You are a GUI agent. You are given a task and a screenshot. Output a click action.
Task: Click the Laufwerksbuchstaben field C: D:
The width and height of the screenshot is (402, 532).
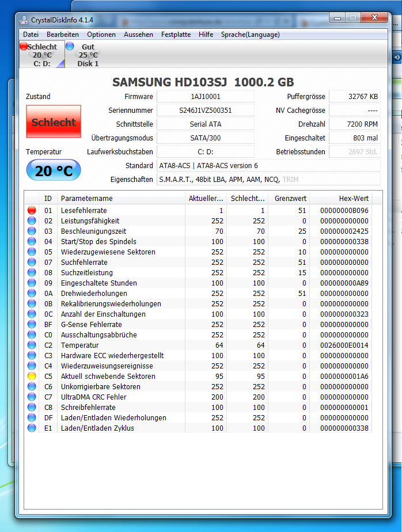pyautogui.click(x=206, y=151)
